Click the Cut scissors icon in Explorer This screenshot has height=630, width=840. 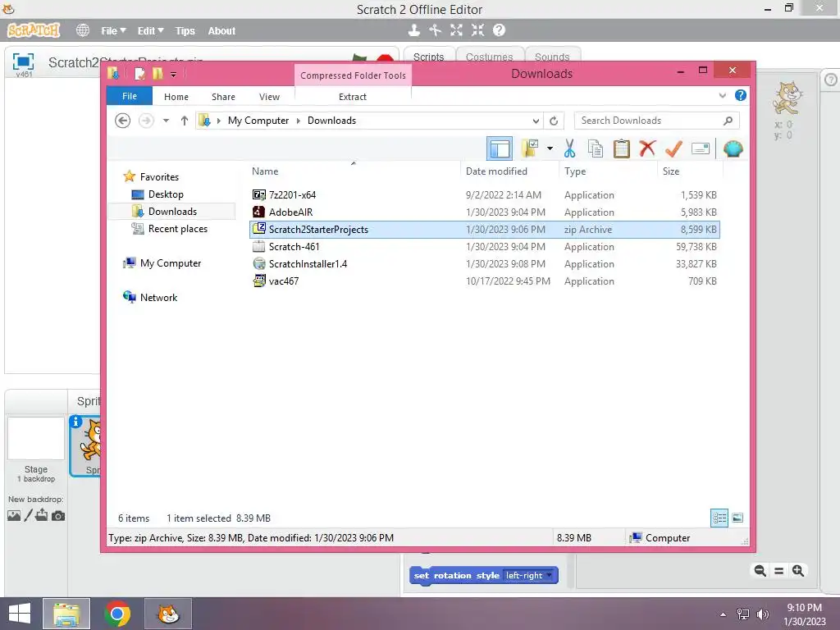(x=569, y=148)
